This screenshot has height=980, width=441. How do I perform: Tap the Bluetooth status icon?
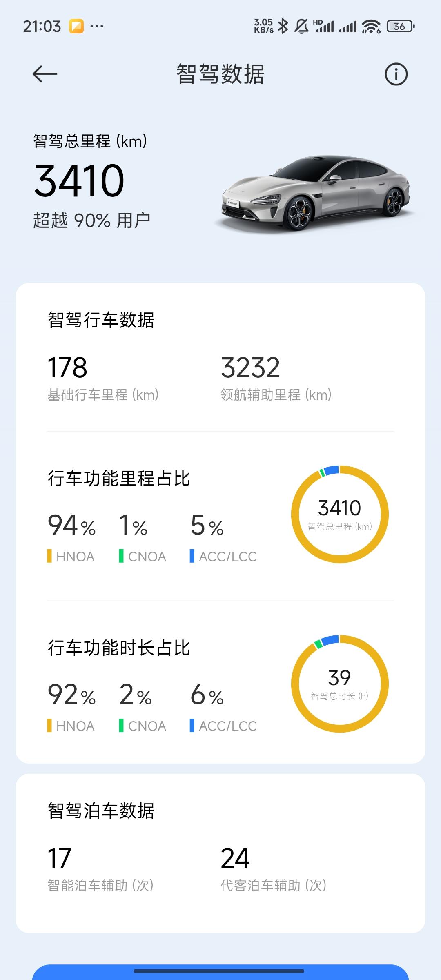[x=283, y=26]
